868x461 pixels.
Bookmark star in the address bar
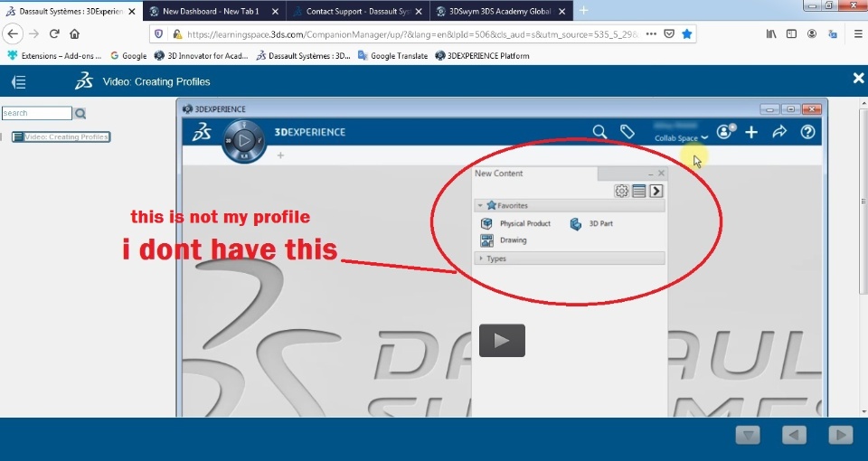687,33
